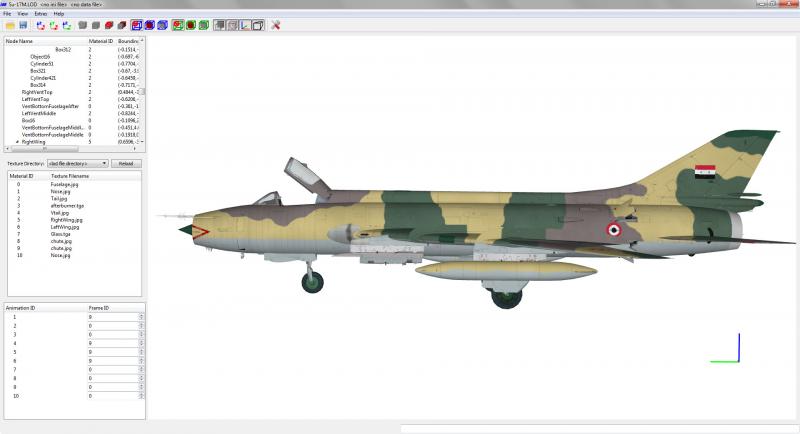Open the File menu

[x=7, y=14]
